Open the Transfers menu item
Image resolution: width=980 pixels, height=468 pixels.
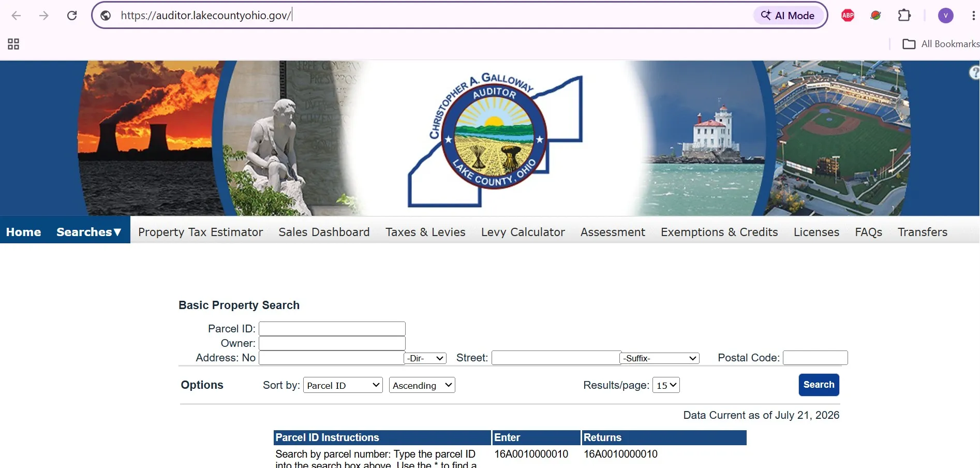point(923,232)
